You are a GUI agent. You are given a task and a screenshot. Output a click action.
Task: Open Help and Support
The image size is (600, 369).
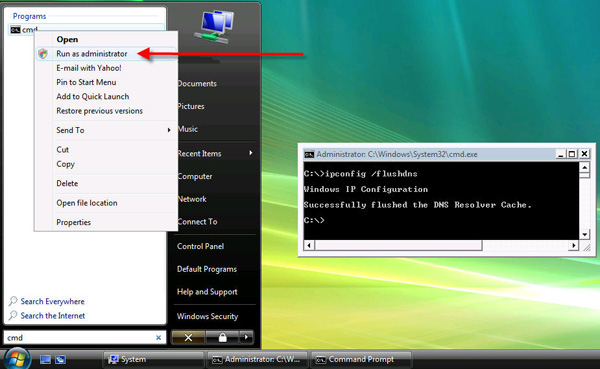207,292
